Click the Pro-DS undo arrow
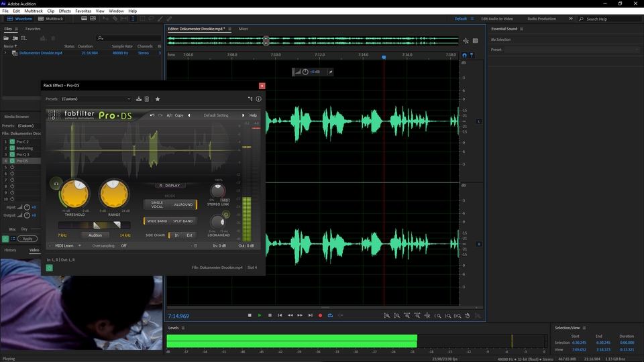This screenshot has width=644, height=362. 152,115
